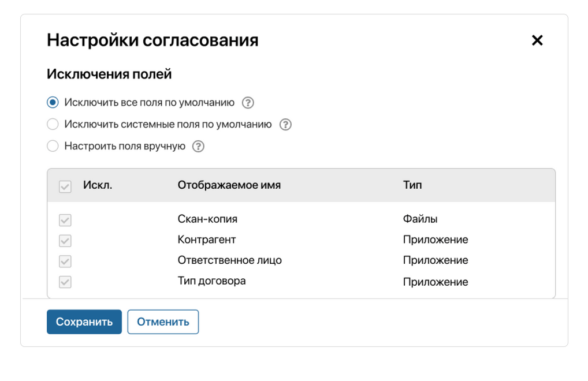Select 'Исключить все поля по умолчанию' option

coord(53,102)
